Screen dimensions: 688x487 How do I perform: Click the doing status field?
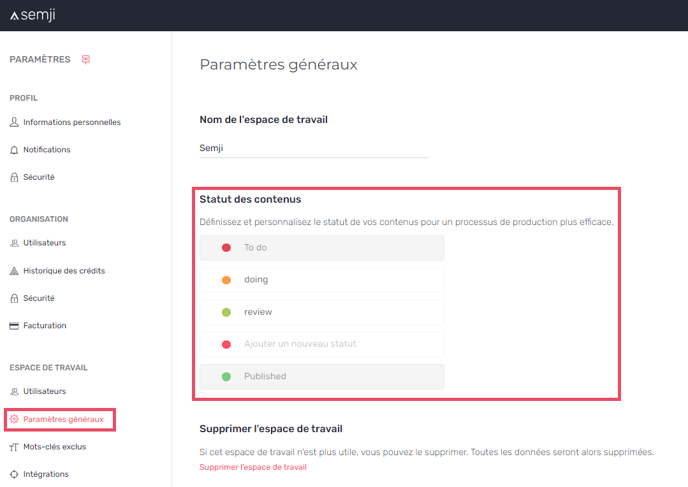coord(322,280)
